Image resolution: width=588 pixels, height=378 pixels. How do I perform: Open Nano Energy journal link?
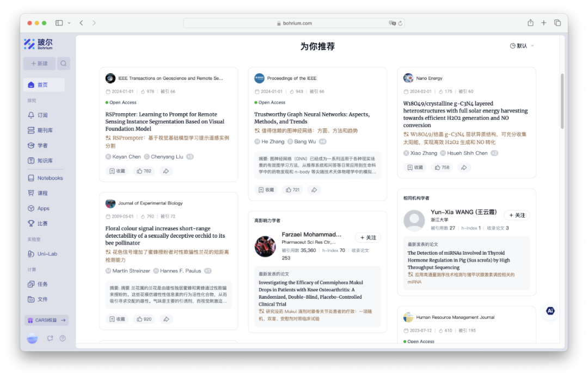click(x=430, y=78)
